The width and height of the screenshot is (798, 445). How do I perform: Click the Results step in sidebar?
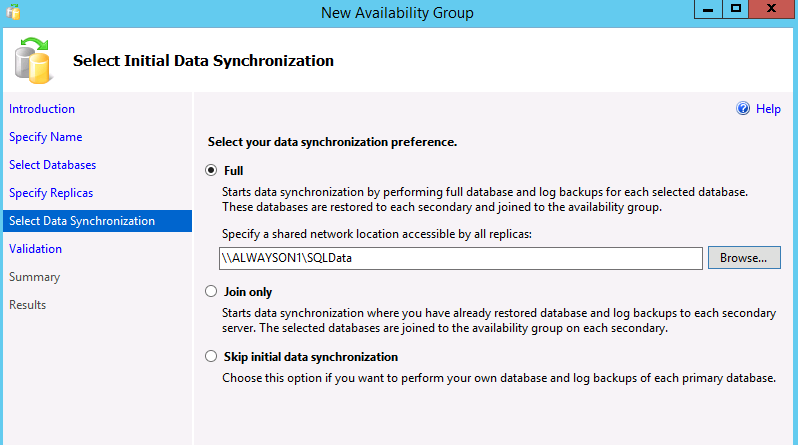click(x=27, y=305)
